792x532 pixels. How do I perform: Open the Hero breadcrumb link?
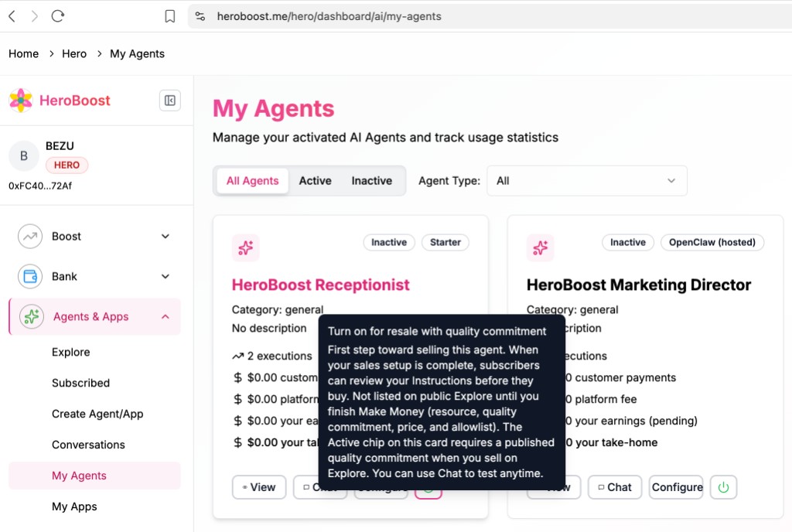point(74,53)
